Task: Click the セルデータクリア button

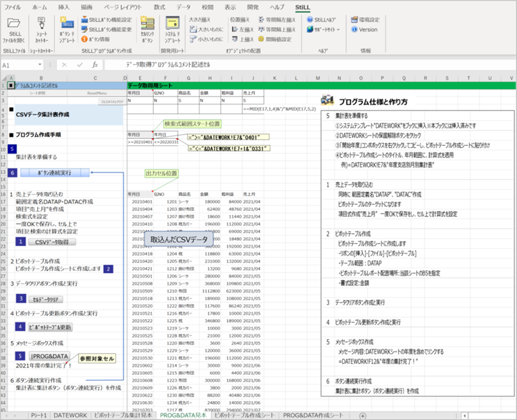Action: click(x=45, y=299)
